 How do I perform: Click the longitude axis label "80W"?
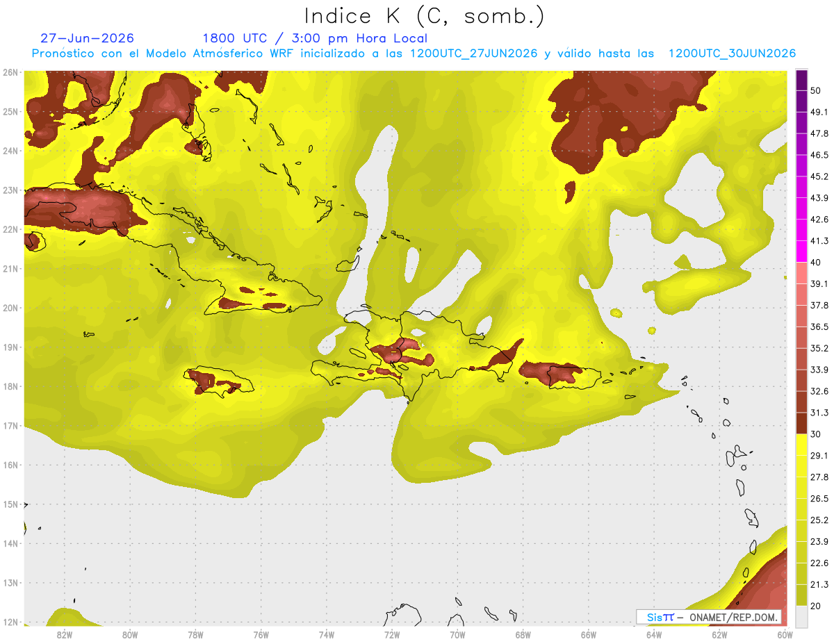pyautogui.click(x=130, y=635)
